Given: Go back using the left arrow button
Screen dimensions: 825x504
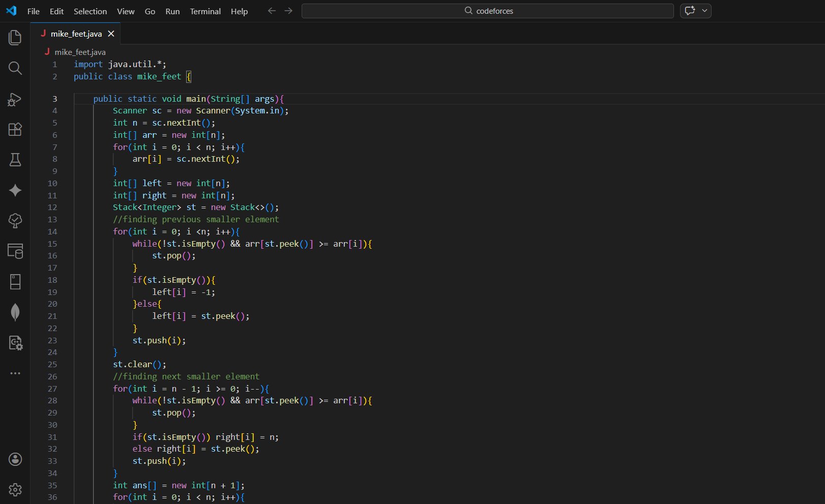Looking at the screenshot, I should point(272,11).
